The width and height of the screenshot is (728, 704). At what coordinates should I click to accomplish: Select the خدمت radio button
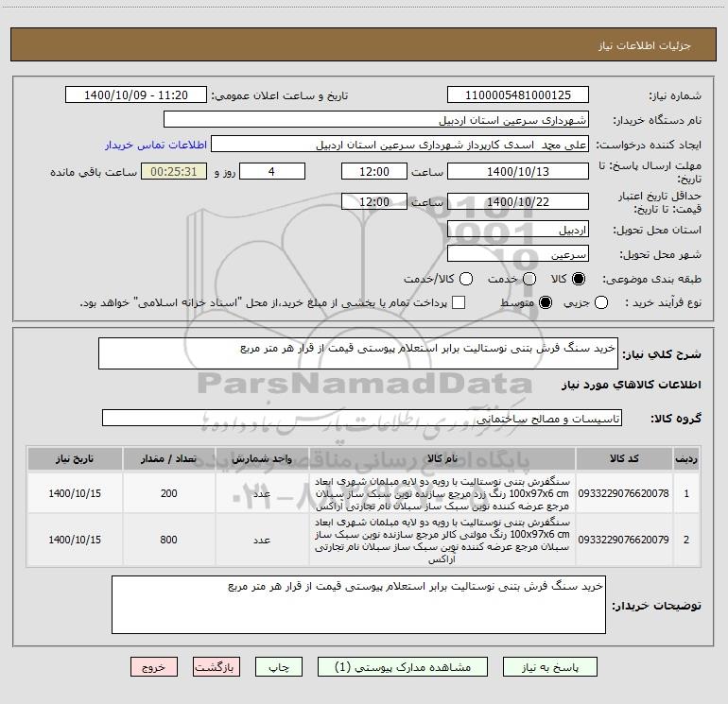[x=529, y=279]
